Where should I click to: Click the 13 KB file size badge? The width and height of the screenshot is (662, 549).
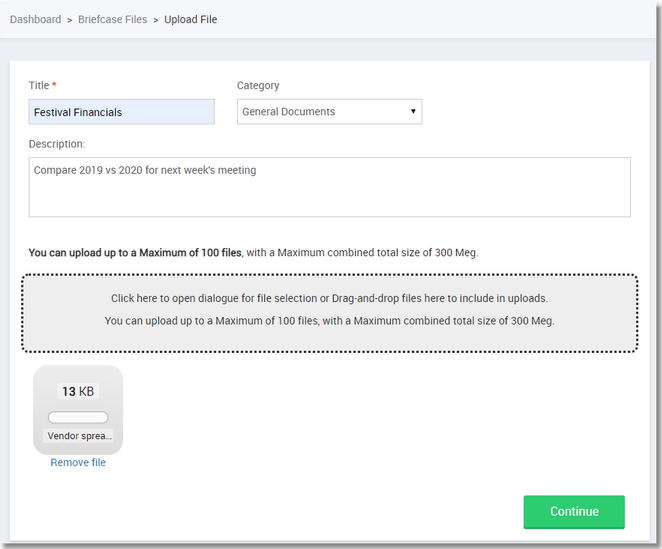pos(78,391)
